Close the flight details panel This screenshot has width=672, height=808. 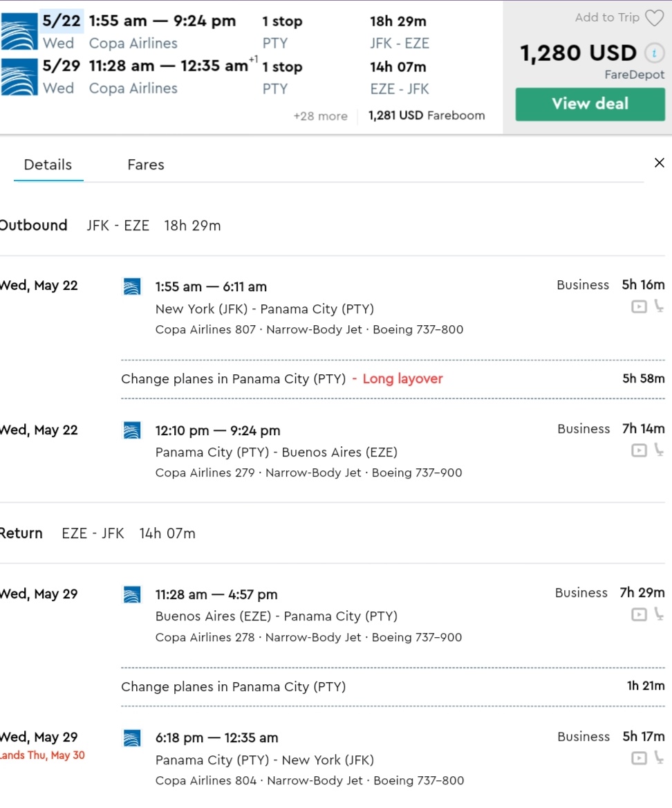(x=659, y=163)
